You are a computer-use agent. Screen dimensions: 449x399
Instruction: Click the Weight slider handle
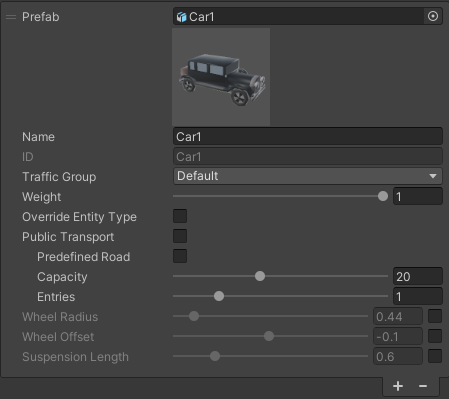(383, 196)
